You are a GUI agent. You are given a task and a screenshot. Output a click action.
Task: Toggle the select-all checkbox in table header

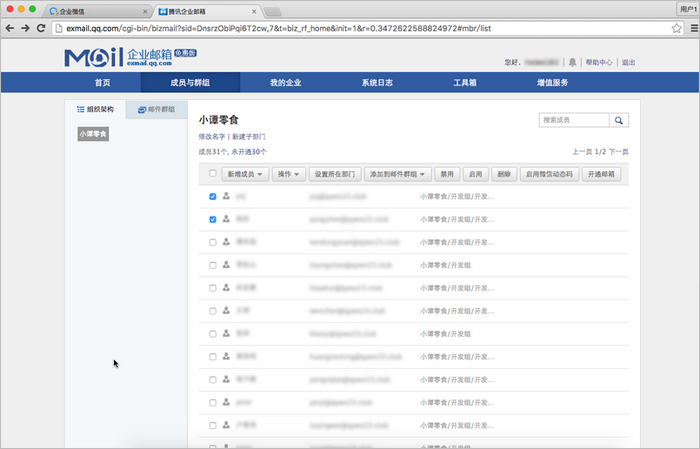[x=212, y=174]
